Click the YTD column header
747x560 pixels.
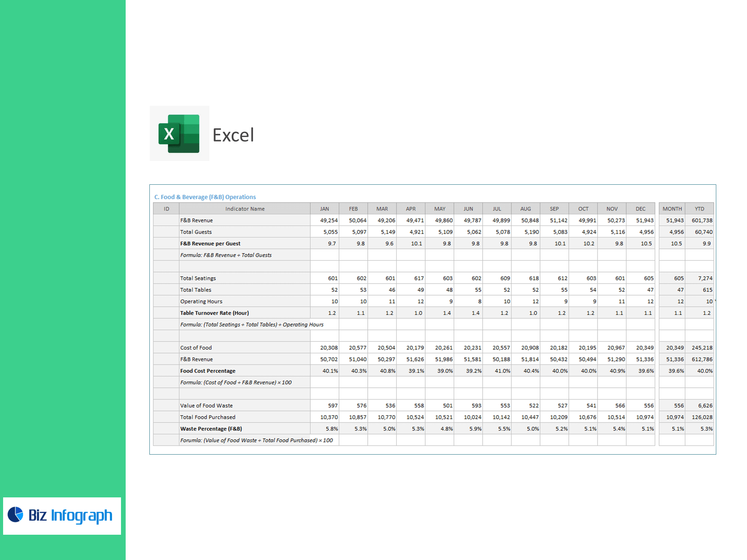coord(699,209)
